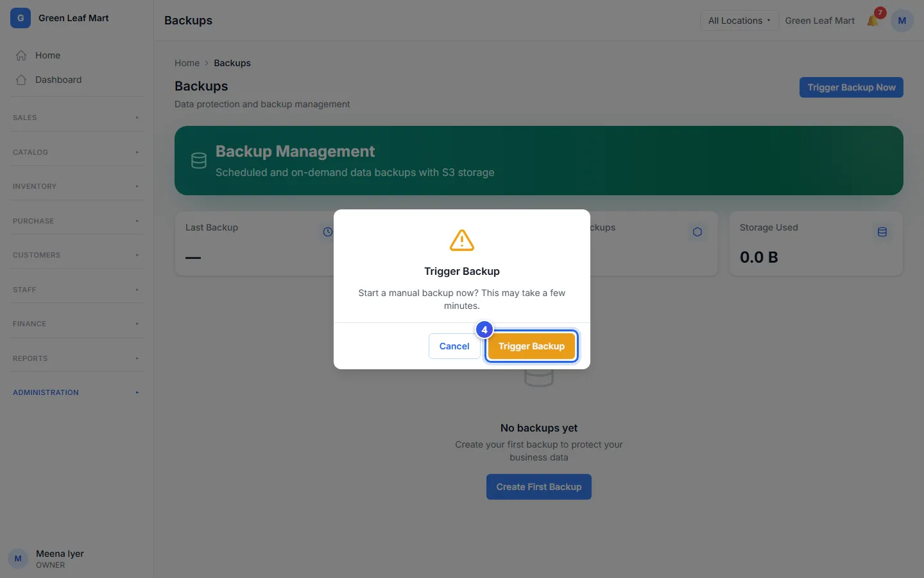
Task: Click the notification bell icon
Action: pos(873,21)
